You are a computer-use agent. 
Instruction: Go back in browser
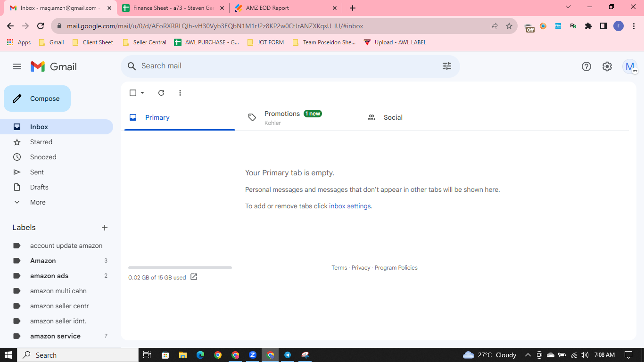[x=10, y=26]
